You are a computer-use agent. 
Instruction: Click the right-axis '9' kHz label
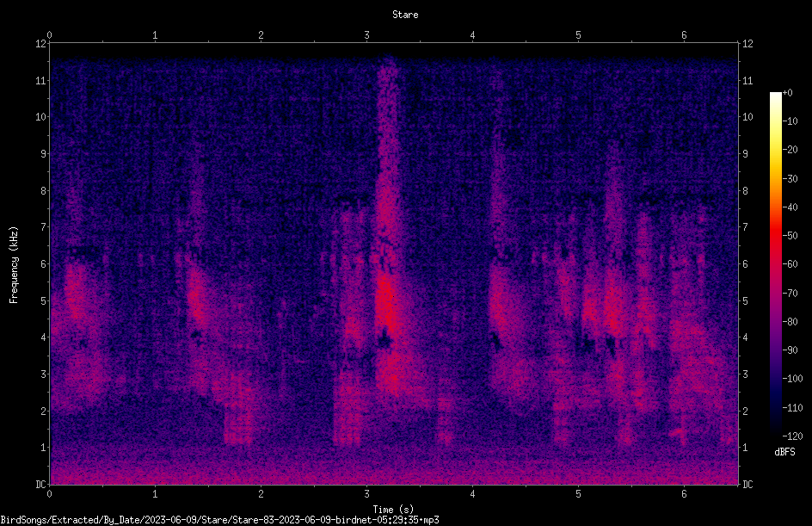coord(745,153)
